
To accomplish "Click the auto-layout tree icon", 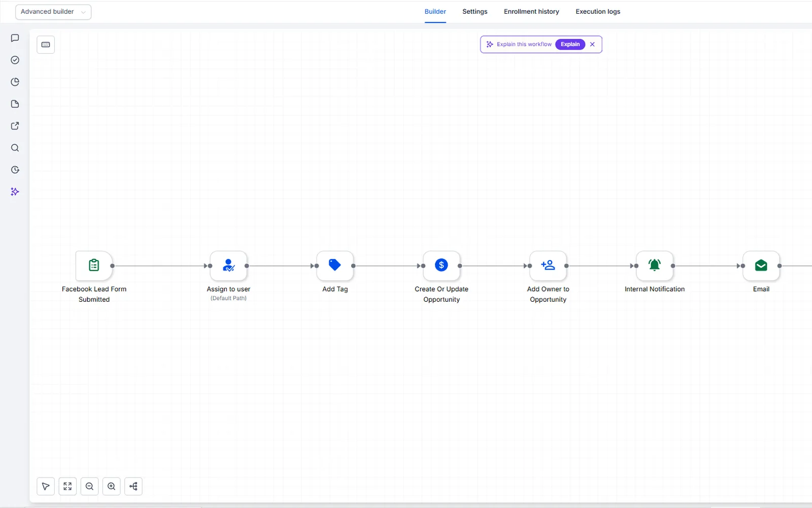I will click(133, 486).
